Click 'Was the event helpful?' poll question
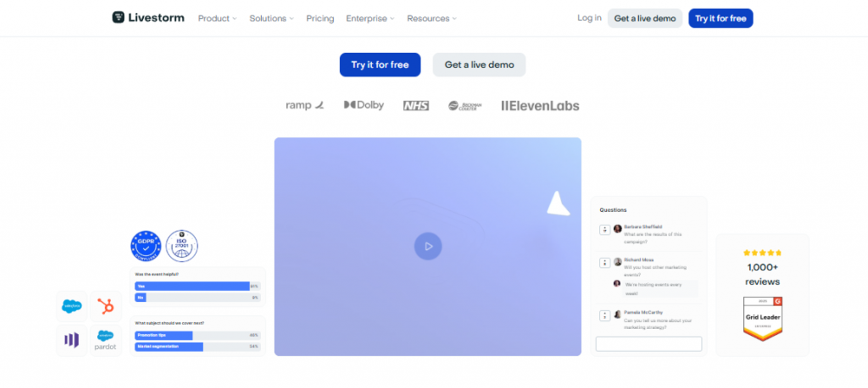868x388 pixels. pyautogui.click(x=157, y=274)
